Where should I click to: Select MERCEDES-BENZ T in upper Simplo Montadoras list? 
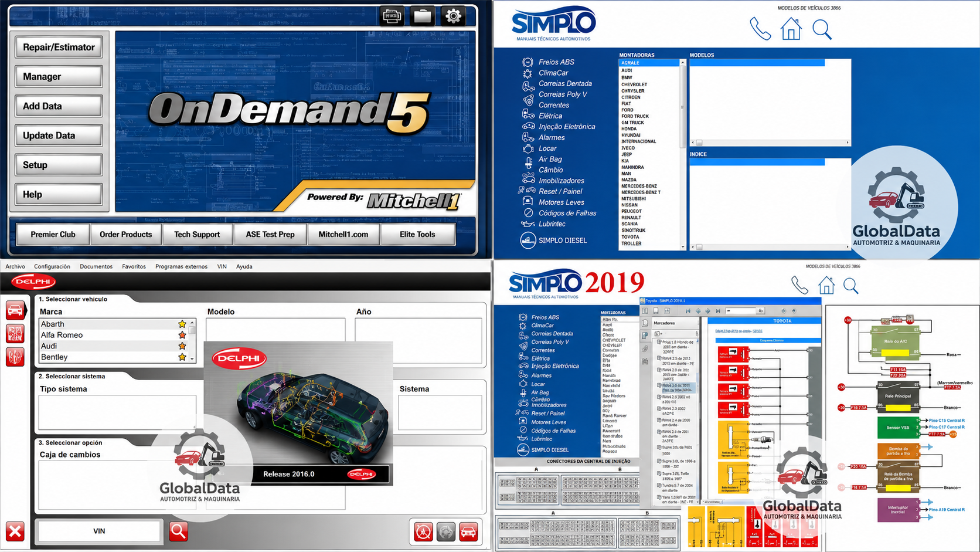pos(641,192)
